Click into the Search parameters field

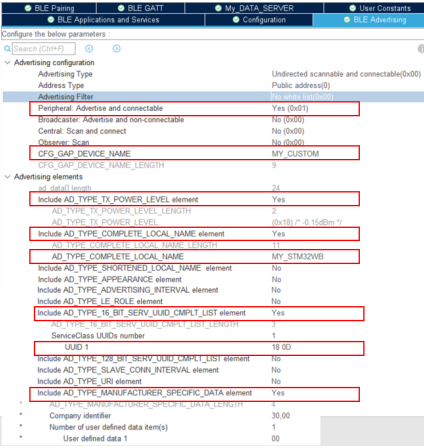click(x=44, y=49)
